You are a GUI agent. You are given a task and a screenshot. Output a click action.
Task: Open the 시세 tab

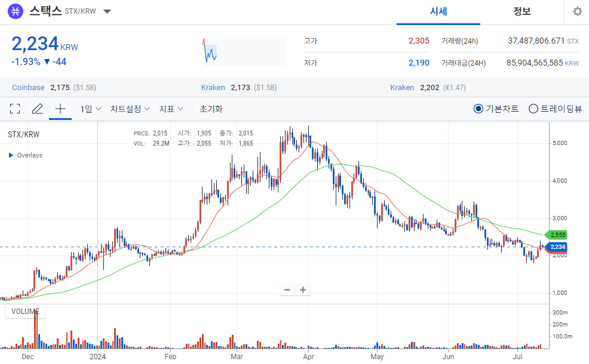(438, 11)
